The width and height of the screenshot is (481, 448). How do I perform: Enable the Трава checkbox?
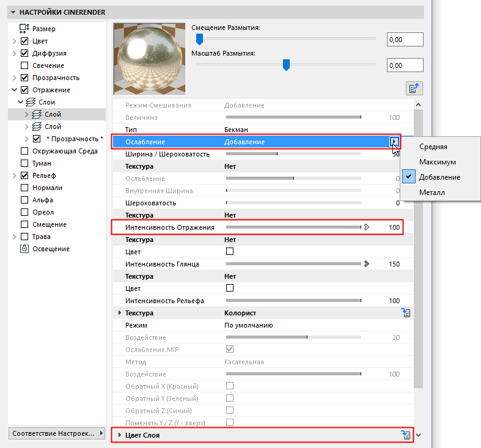(24, 237)
